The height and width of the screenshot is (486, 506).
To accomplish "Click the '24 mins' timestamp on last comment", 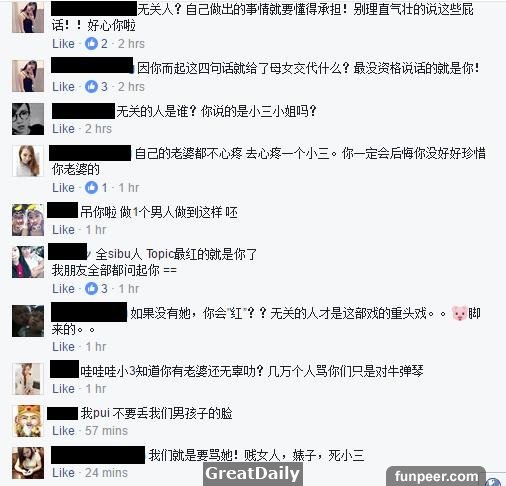I will 106,473.
